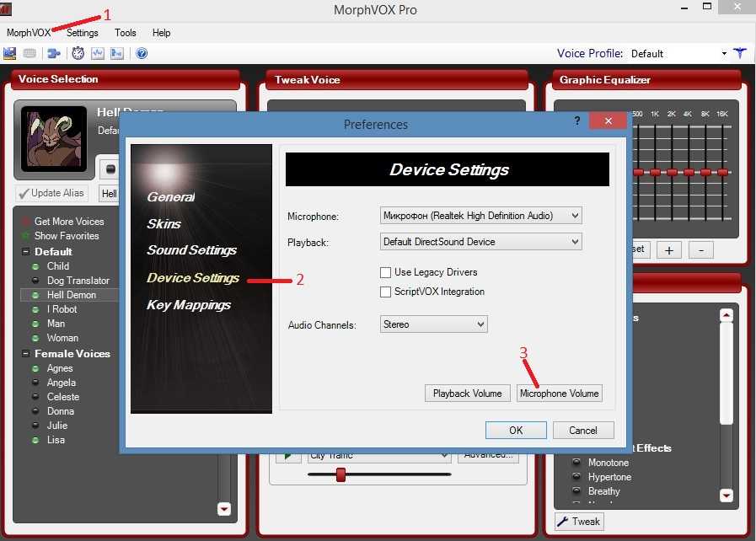Click the wrench icon on the Tweak button

pos(563,522)
